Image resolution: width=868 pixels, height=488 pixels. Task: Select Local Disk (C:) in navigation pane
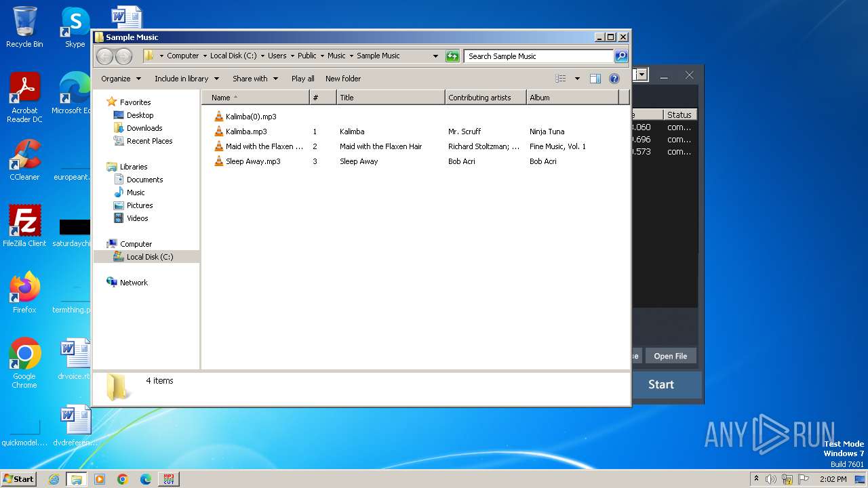pos(149,257)
